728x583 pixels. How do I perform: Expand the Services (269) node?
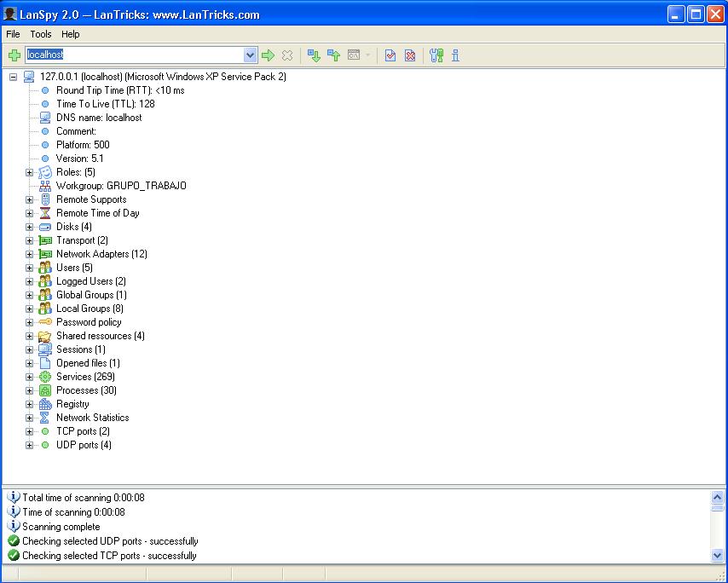[x=29, y=378]
